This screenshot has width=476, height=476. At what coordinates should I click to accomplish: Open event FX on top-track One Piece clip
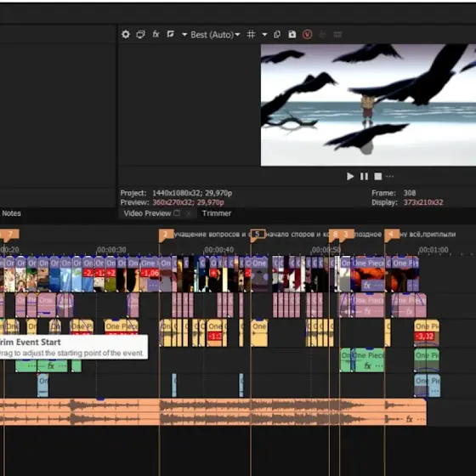click(x=367, y=286)
